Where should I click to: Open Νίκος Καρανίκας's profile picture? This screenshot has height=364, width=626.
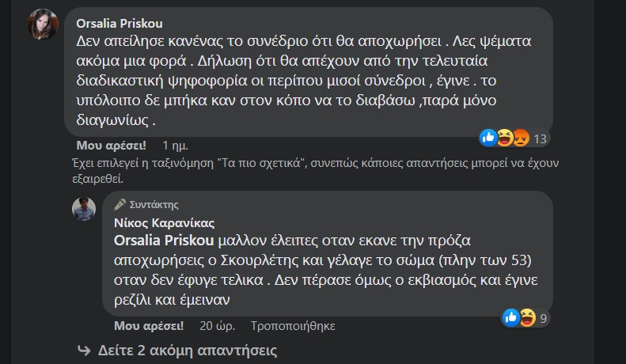[84, 209]
